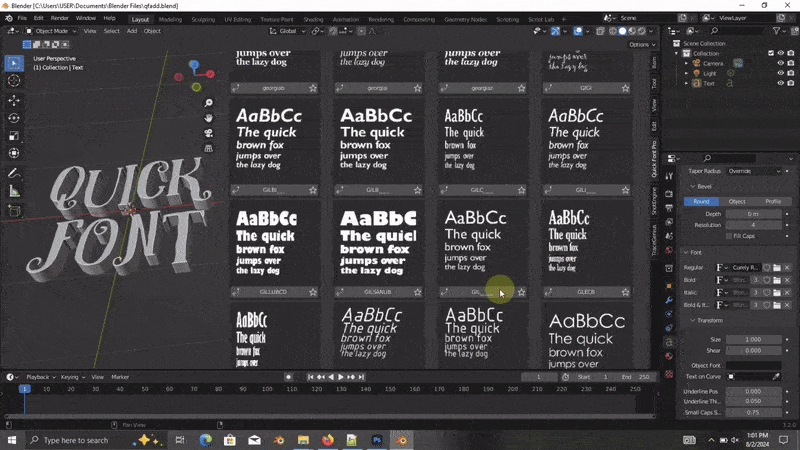Viewport: 800px width, 450px height.
Task: Select the Annotate tool
Action: (x=14, y=173)
